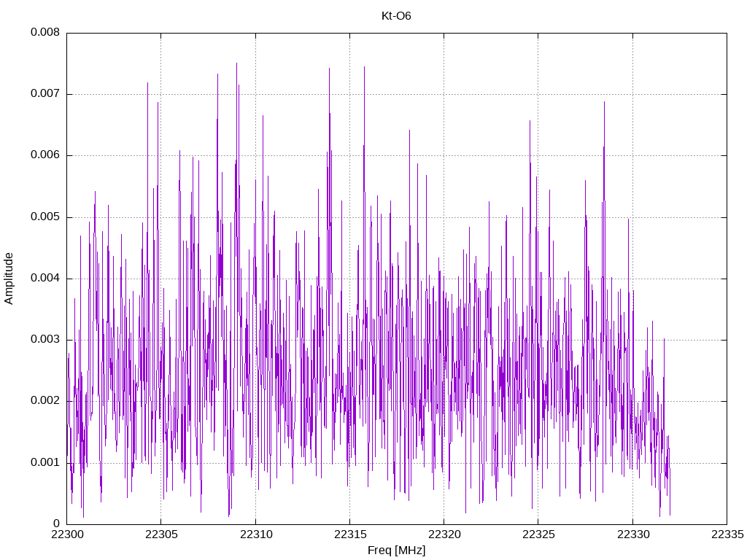The image size is (747, 560).
Task: Click the 0.006 y-axis tick label
Action: (x=45, y=155)
